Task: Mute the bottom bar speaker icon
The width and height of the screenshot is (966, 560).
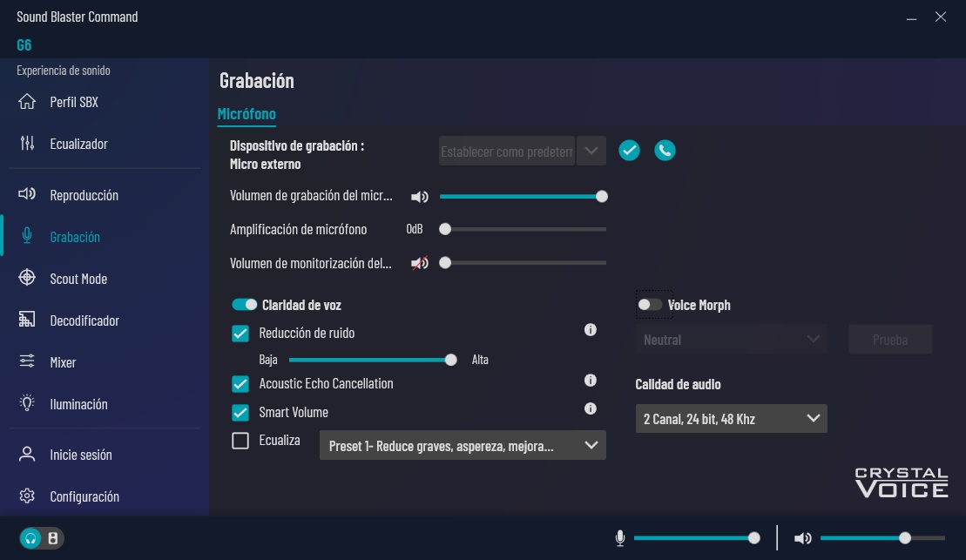Action: 802,538
